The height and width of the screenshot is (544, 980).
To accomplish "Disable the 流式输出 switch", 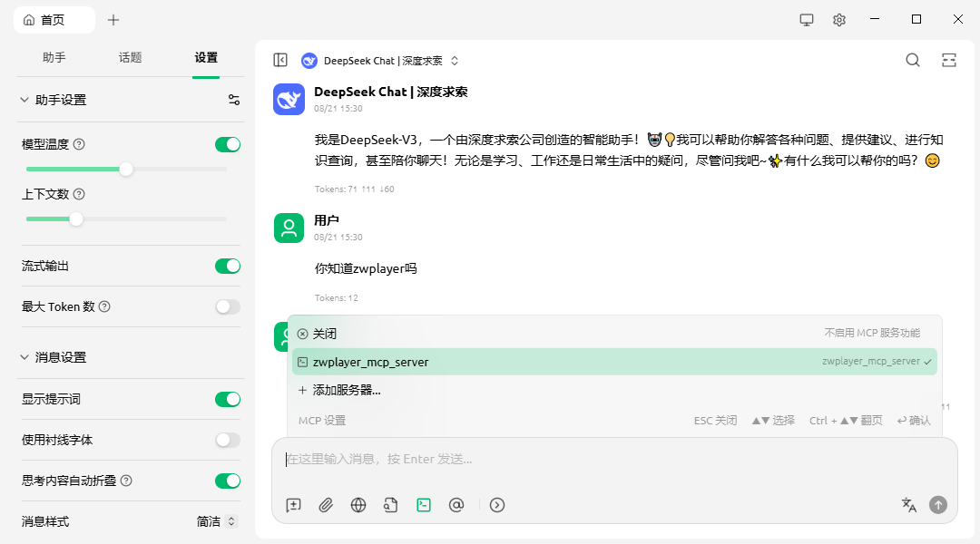I will pyautogui.click(x=228, y=266).
